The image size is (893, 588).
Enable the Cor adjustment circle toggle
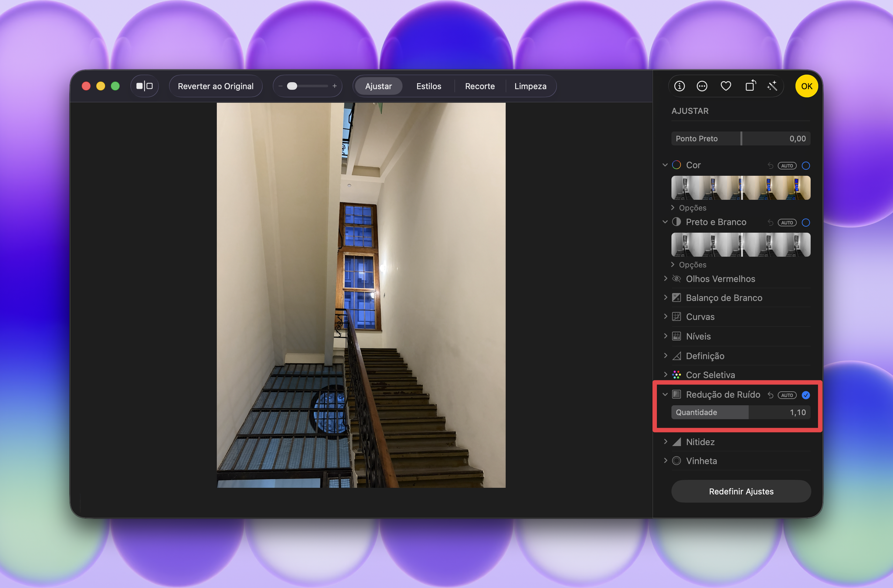(805, 166)
